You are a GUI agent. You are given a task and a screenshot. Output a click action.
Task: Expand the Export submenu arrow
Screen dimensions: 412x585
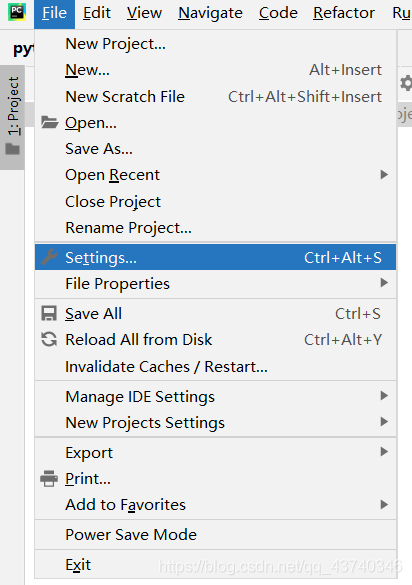(x=384, y=452)
